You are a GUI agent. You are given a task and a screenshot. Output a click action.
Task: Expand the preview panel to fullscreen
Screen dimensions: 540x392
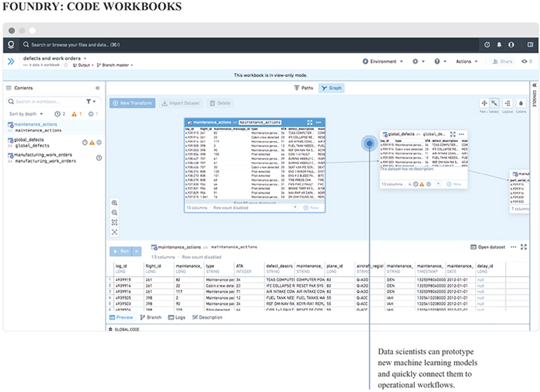[524, 247]
